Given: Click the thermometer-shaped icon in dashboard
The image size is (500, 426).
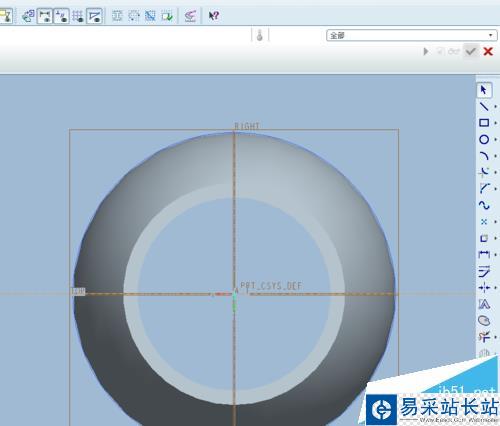Looking at the screenshot, I should point(260,35).
